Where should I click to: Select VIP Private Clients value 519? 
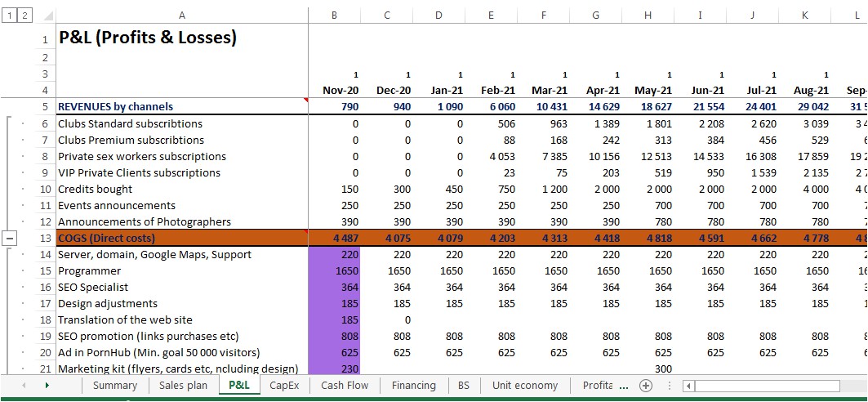coord(648,172)
